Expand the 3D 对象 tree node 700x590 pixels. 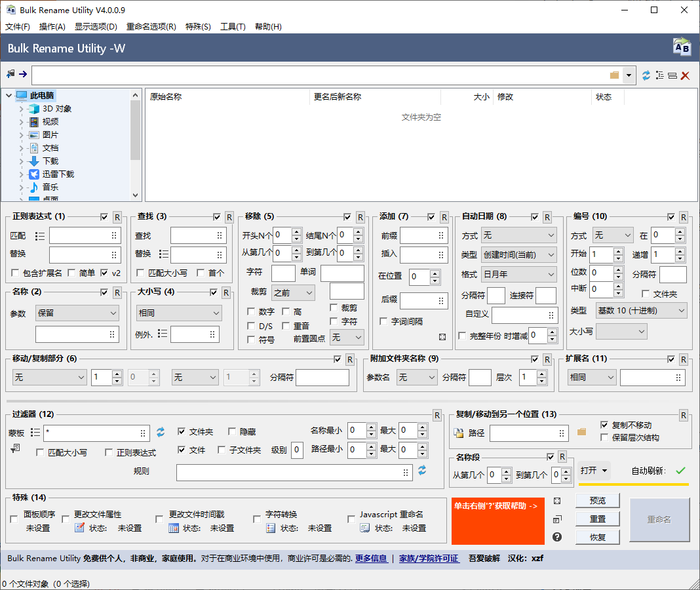(x=22, y=109)
